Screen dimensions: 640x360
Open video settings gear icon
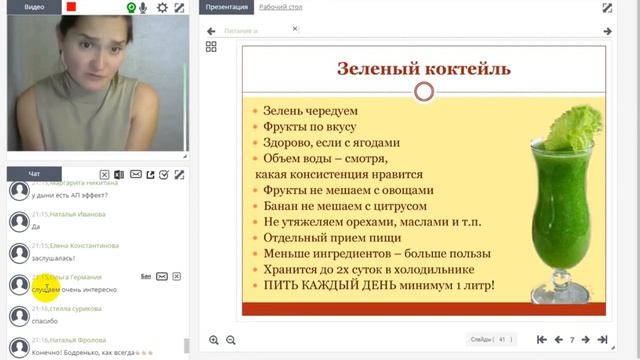click(162, 8)
